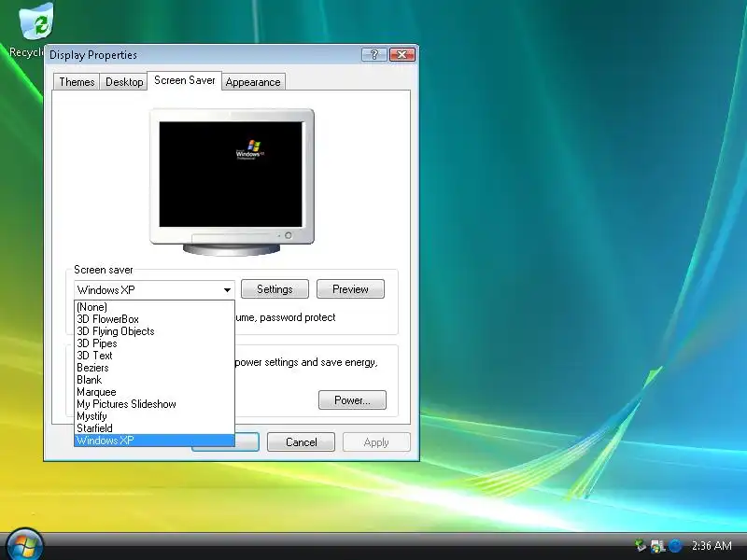Choose the Beziers screen saver
Viewport: 747px width, 560px height.
click(x=154, y=368)
